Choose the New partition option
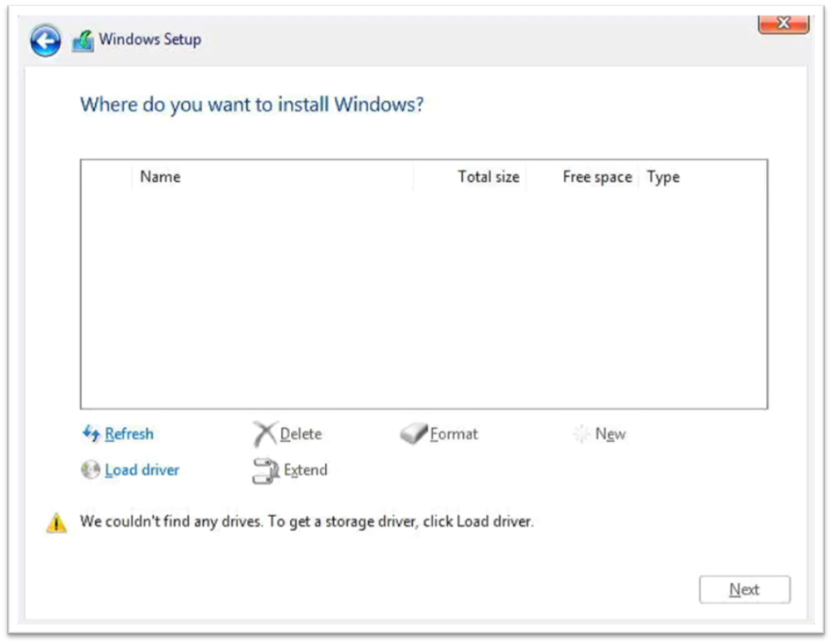This screenshot has width=832, height=644. pyautogui.click(x=610, y=434)
